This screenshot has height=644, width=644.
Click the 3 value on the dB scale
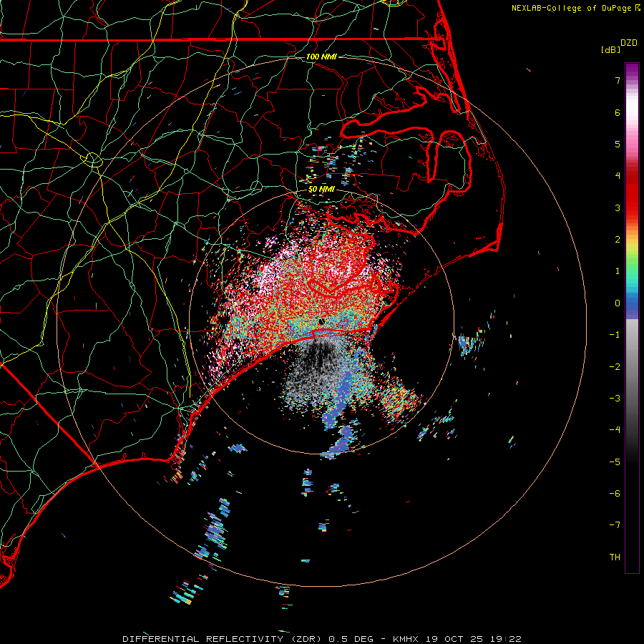pyautogui.click(x=618, y=208)
